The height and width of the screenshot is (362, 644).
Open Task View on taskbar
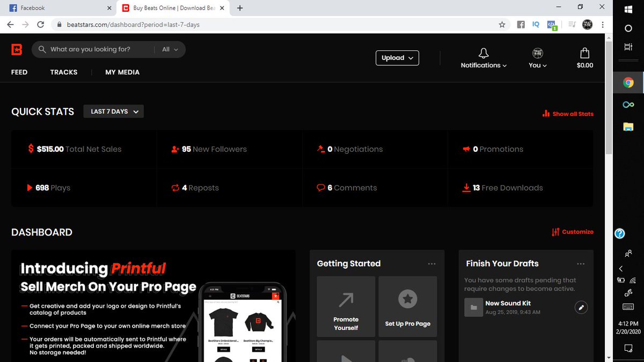(628, 47)
